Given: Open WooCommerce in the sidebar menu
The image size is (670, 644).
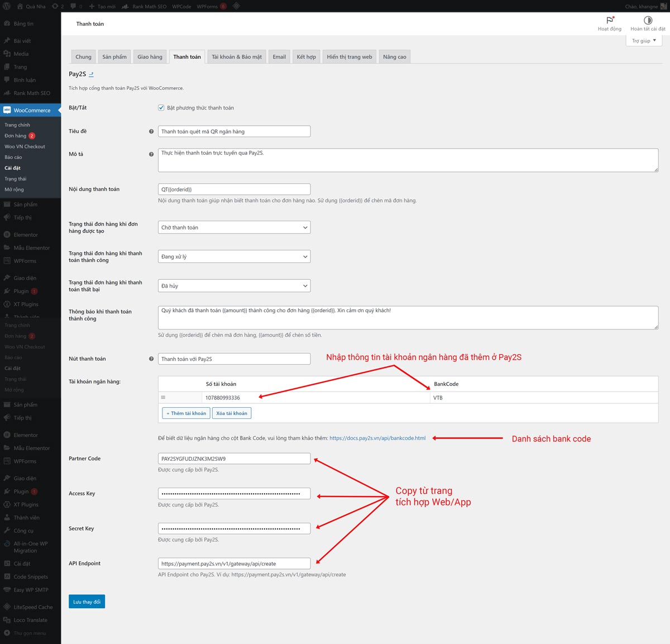Looking at the screenshot, I should (31, 111).
